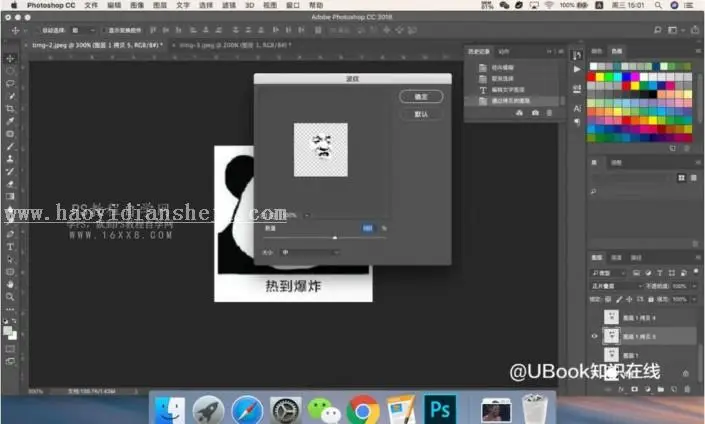Click the camera new-snapshot icon in History panel

coord(535,113)
